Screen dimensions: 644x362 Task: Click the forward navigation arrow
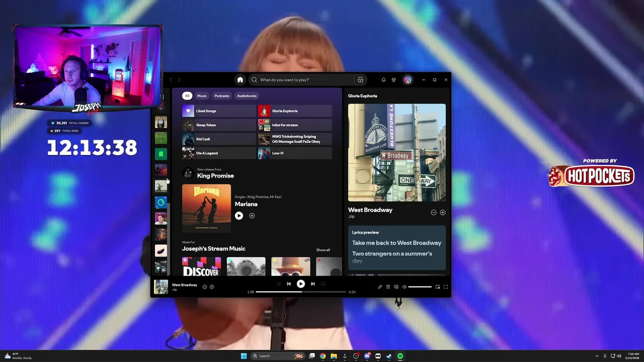coord(179,79)
